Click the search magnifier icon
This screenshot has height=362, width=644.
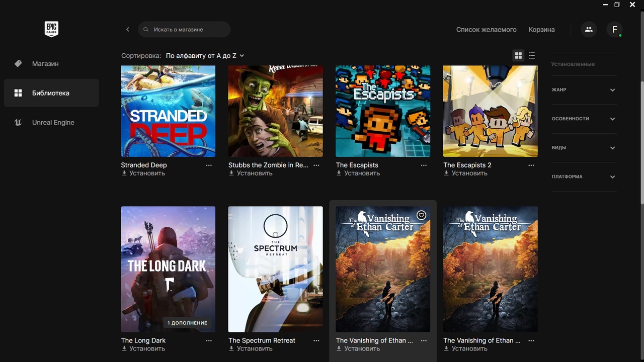(146, 30)
